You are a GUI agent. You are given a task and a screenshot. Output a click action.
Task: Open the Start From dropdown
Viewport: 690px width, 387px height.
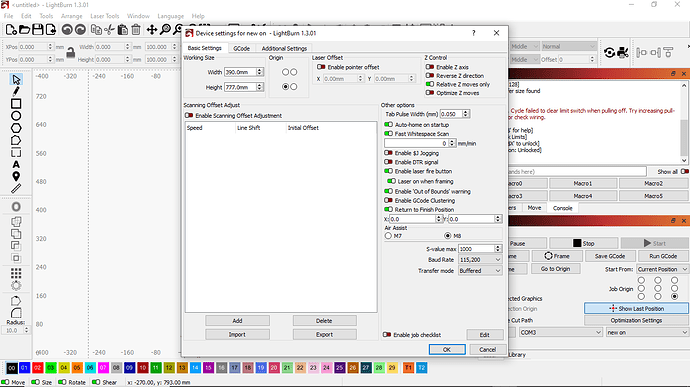pyautogui.click(x=662, y=269)
